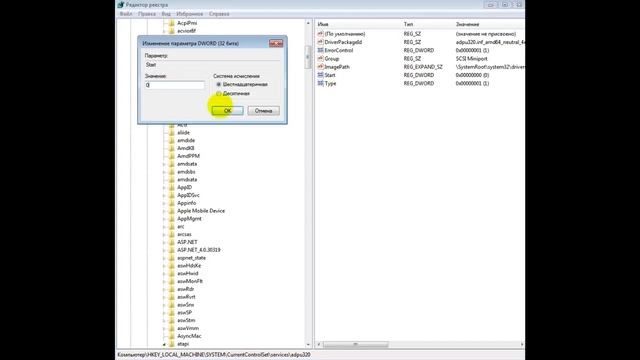Viewport: 640px width, 360px height.
Task: Click the ErrorControl DWORD icon
Action: click(320, 50)
